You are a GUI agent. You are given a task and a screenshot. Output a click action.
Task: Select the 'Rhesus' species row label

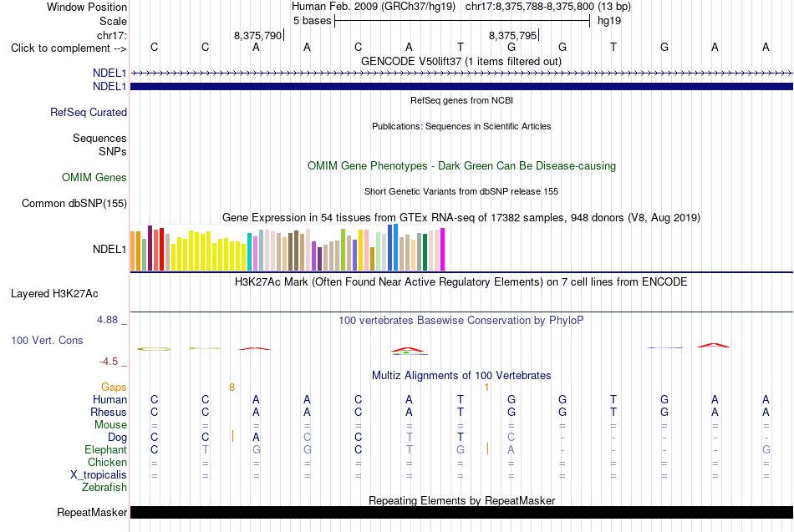(x=109, y=412)
